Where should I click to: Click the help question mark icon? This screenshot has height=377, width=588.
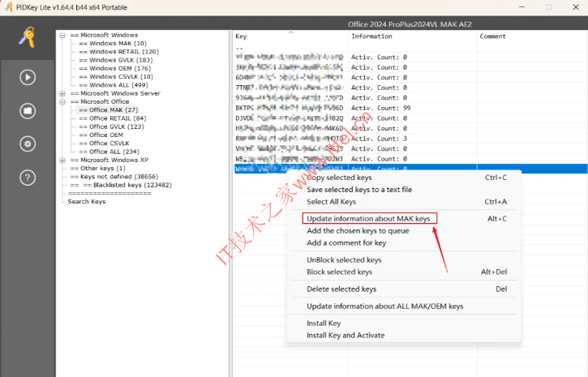(28, 178)
